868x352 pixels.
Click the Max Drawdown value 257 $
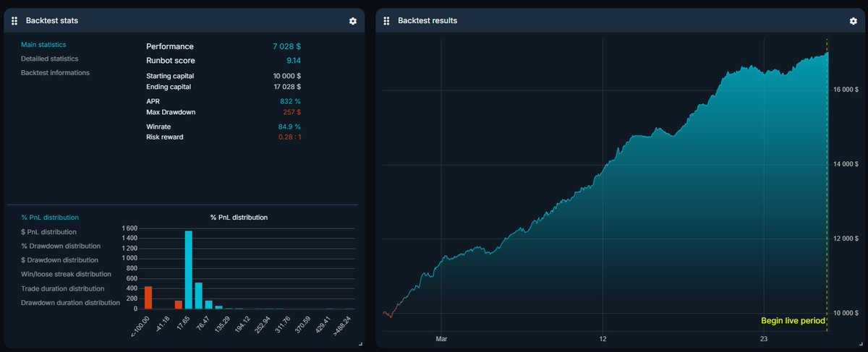[x=290, y=113]
